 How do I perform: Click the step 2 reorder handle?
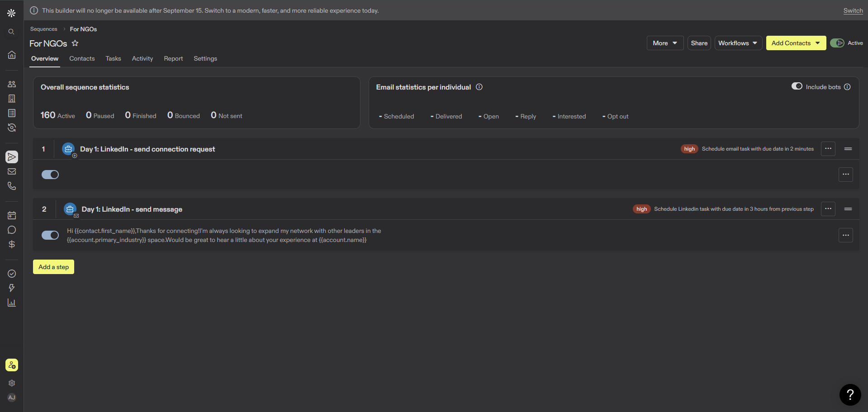[x=848, y=209]
